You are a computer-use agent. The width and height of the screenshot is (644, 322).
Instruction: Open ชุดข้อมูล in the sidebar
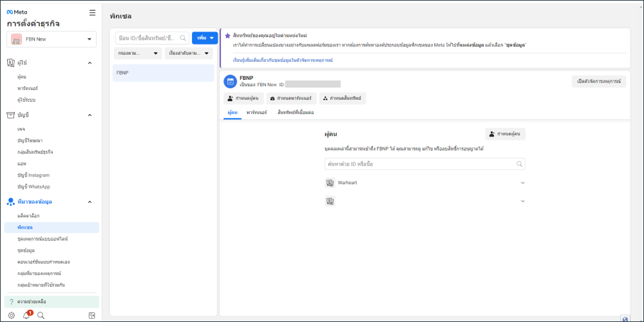click(x=26, y=250)
